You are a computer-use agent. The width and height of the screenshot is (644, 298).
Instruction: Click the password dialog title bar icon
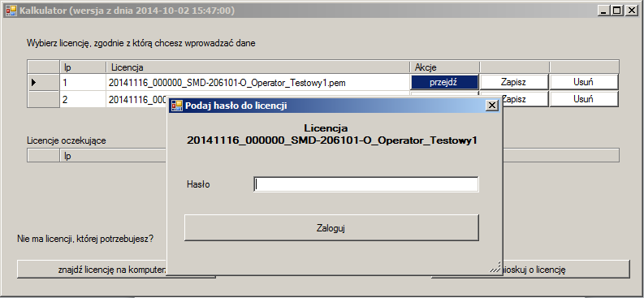[176, 106]
